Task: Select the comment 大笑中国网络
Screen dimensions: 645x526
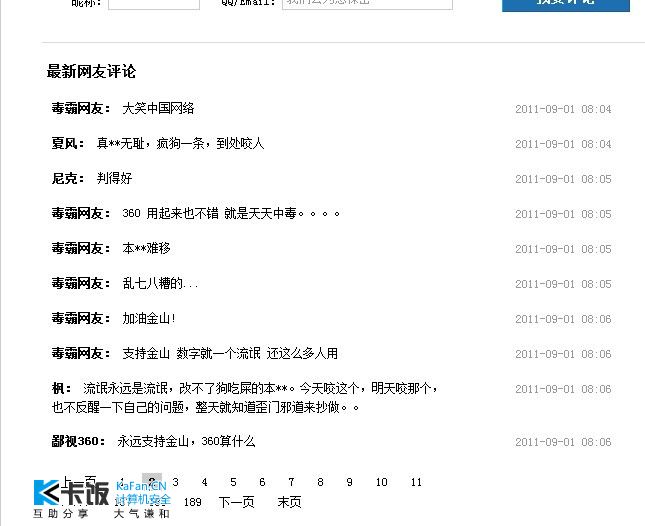Action: point(158,109)
